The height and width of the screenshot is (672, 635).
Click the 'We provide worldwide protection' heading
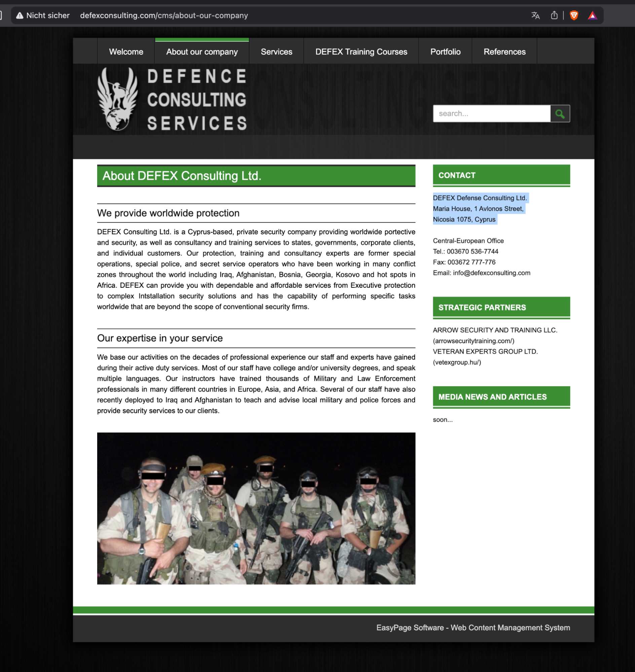tap(168, 213)
